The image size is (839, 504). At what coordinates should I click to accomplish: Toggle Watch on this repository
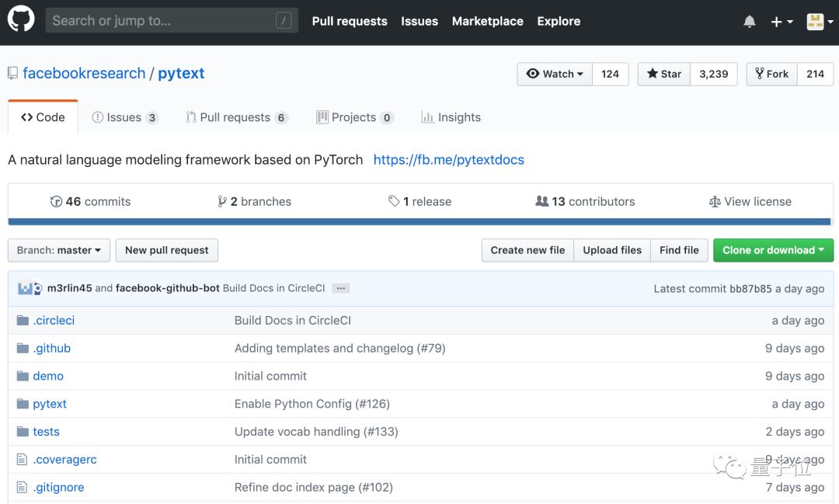555,74
